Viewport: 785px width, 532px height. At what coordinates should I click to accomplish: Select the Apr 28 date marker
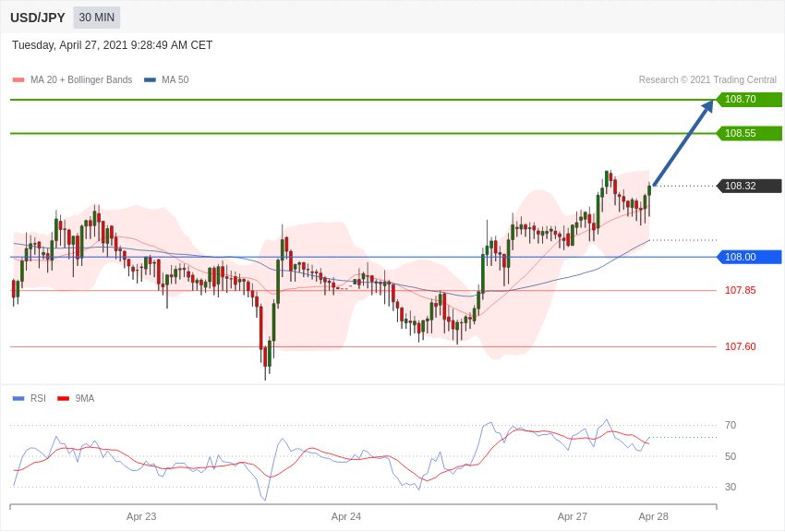click(x=653, y=516)
